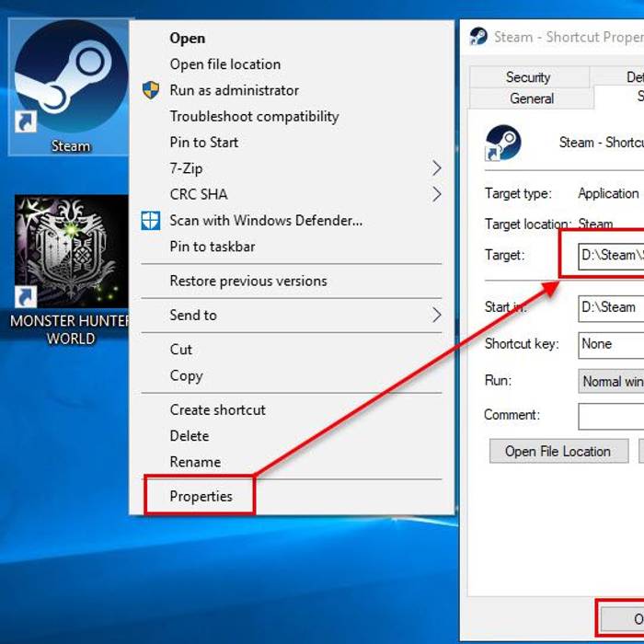Click the Application target type value
Viewport: 644px width, 644px height.
(x=609, y=193)
